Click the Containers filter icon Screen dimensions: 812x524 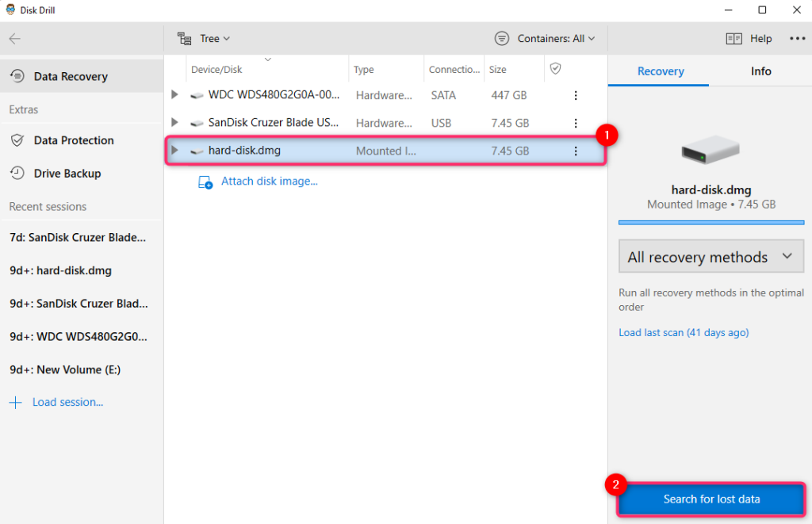(x=500, y=37)
